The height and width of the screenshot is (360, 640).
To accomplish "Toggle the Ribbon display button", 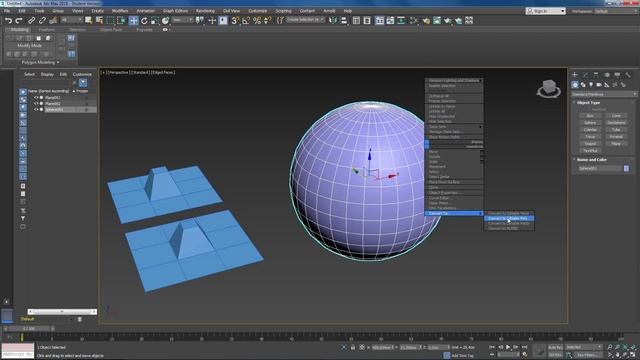I will coord(380,20).
